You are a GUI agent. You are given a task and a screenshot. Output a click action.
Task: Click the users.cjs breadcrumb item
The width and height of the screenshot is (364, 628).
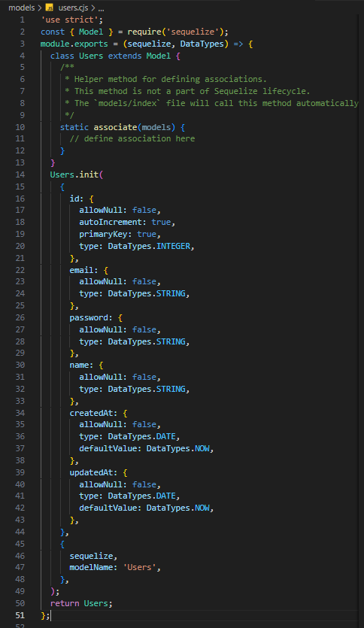click(x=73, y=8)
